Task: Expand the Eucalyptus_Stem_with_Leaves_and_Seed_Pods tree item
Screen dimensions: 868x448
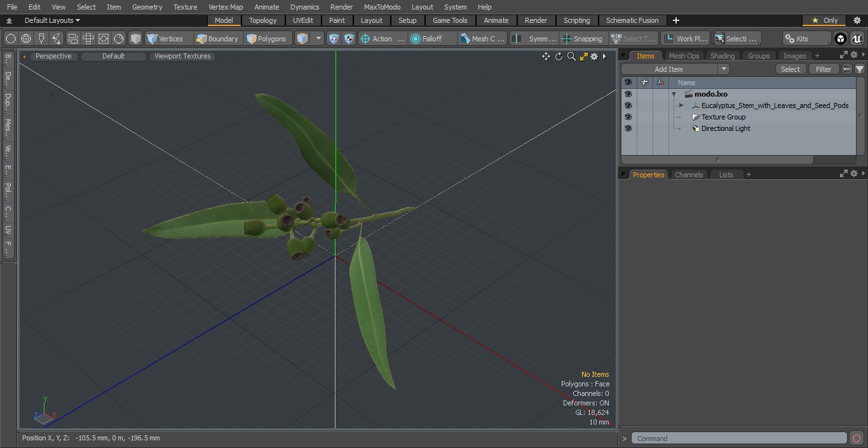Action: click(681, 105)
